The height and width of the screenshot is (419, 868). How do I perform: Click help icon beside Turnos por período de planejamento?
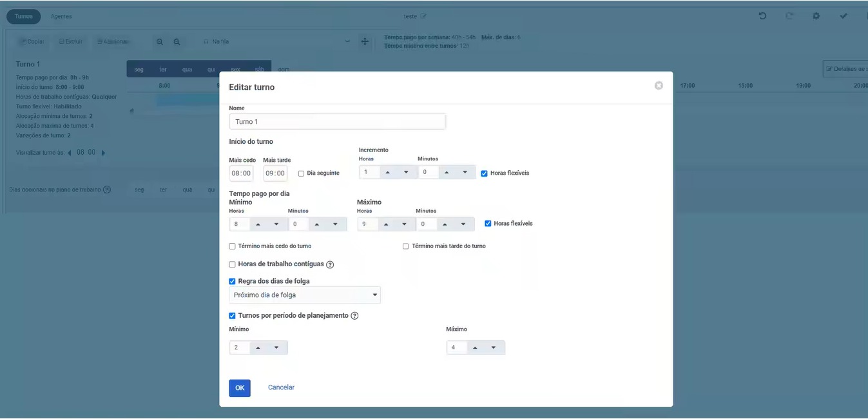[354, 316]
